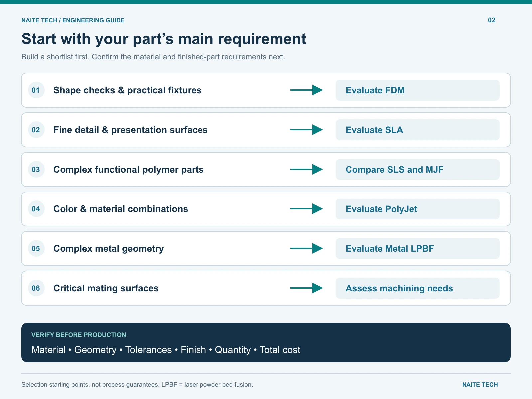Image resolution: width=532 pixels, height=399 pixels.
Task: Click 'Color & material combinations' text
Action: coord(121,209)
